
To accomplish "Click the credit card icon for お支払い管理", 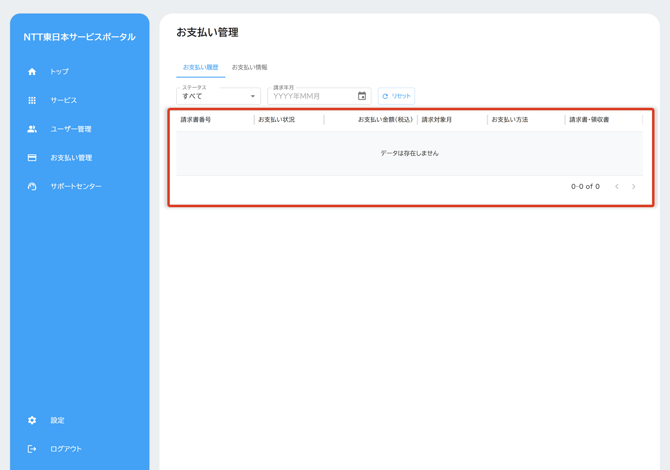I will pos(32,158).
